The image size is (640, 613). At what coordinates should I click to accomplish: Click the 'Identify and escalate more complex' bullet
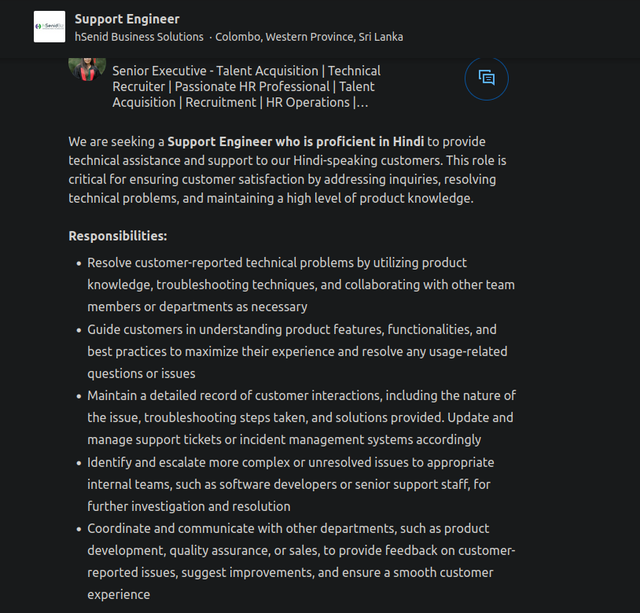(291, 484)
